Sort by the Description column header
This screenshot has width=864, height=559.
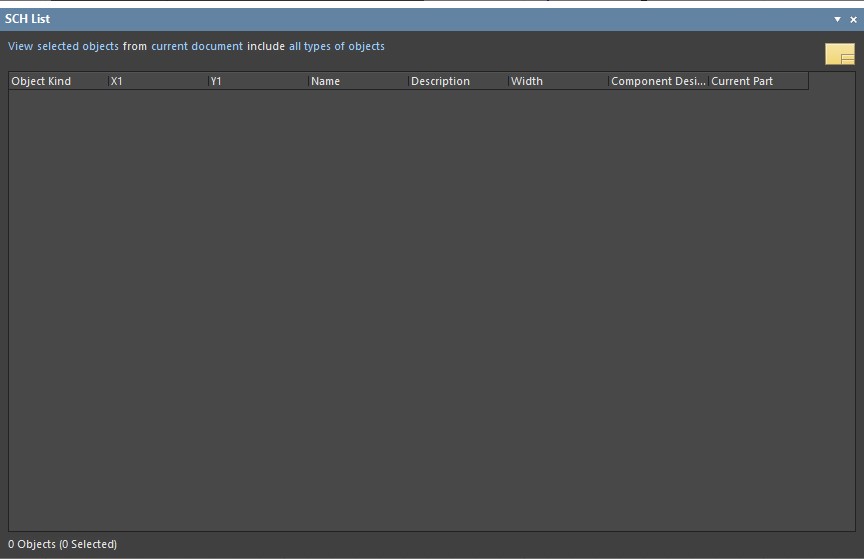pyautogui.click(x=458, y=81)
